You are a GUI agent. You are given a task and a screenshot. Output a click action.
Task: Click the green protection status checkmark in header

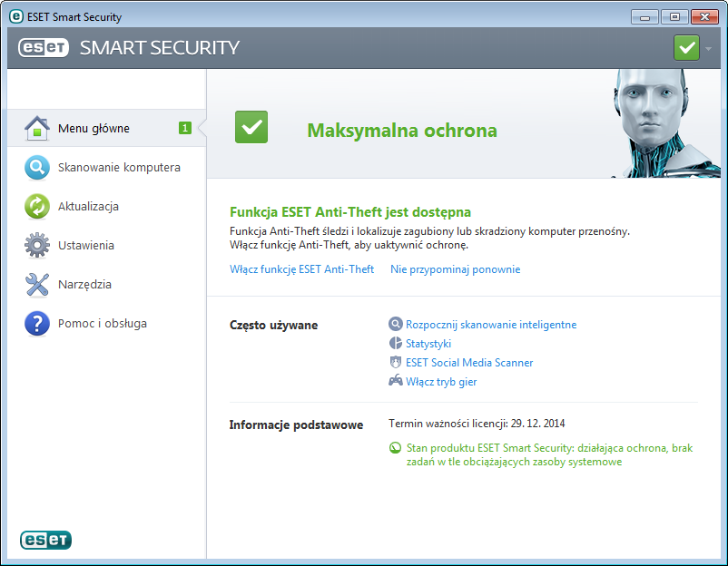point(686,47)
